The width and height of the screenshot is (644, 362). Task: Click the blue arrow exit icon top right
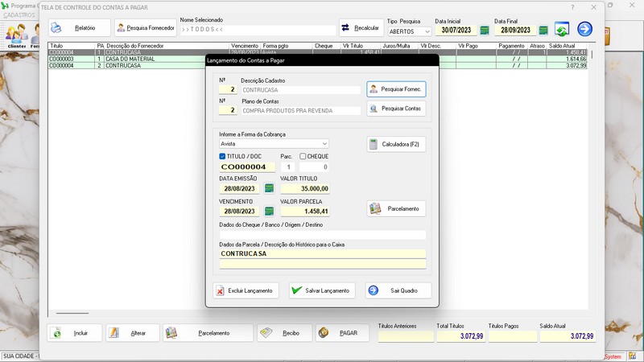coord(585,29)
